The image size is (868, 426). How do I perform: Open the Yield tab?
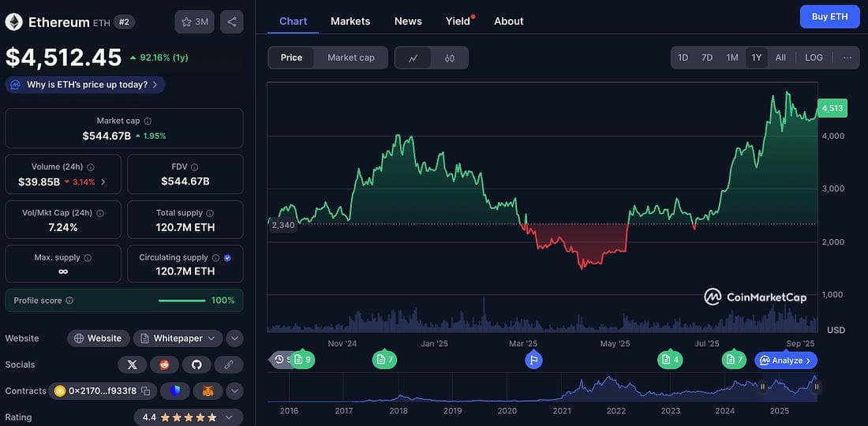coord(458,21)
